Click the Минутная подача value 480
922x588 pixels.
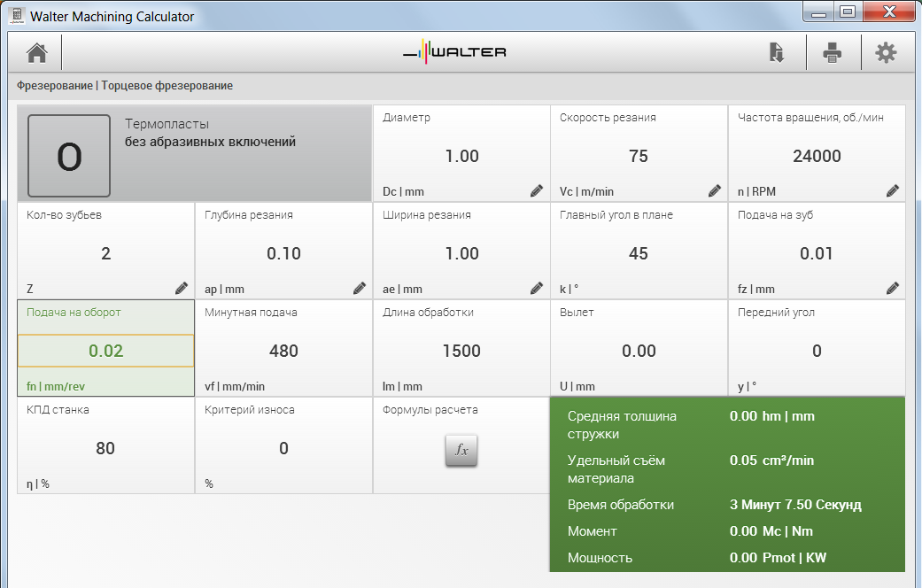point(283,351)
